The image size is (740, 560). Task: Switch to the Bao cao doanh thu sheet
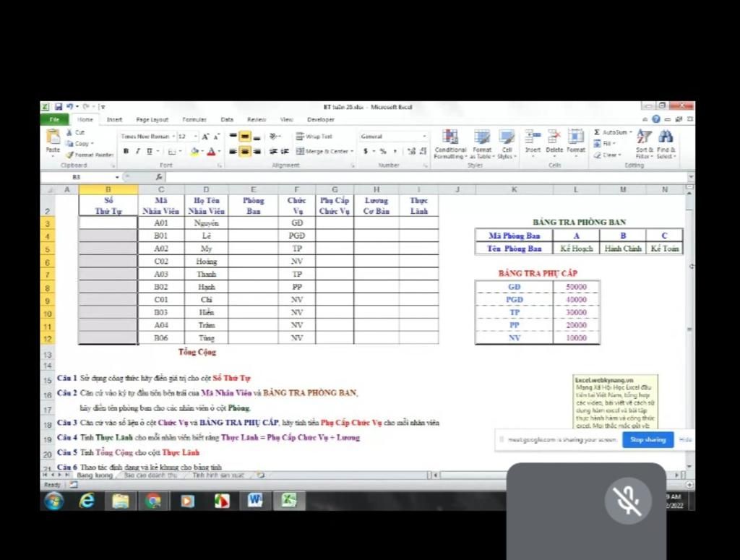click(150, 475)
